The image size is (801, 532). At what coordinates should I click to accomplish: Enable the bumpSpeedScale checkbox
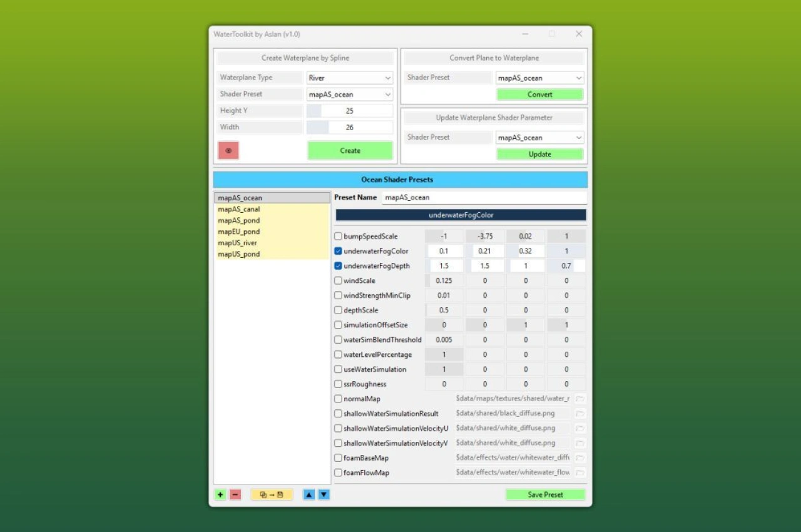pyautogui.click(x=338, y=236)
